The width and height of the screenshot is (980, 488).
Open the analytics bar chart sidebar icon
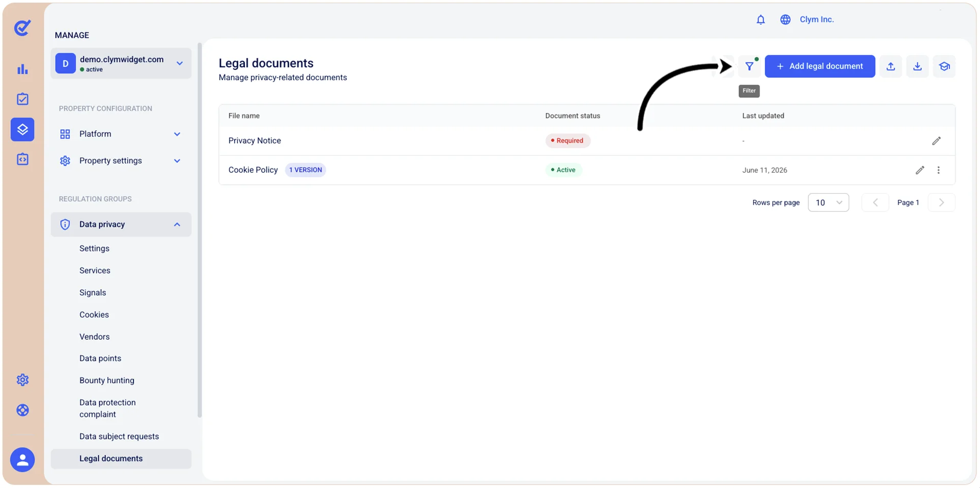point(22,69)
